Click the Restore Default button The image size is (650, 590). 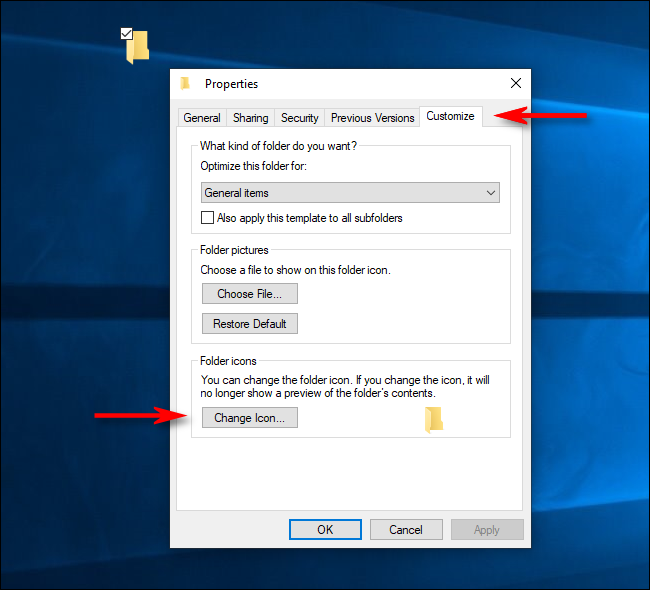[250, 323]
